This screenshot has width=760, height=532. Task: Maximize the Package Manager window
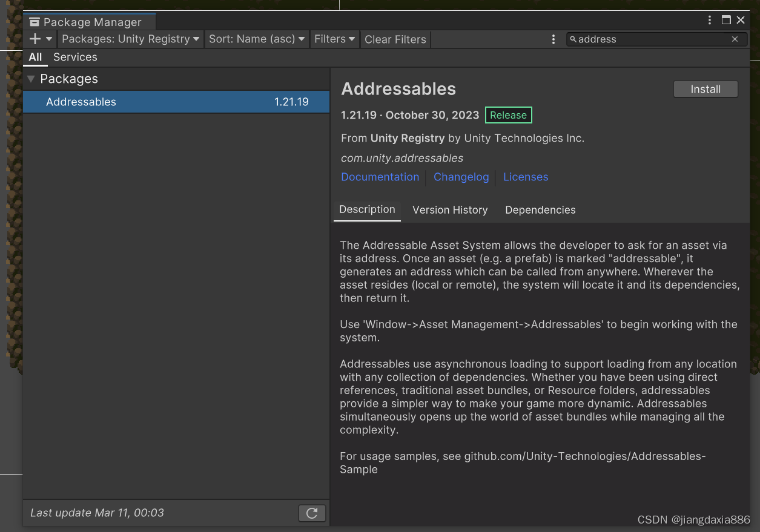[726, 20]
